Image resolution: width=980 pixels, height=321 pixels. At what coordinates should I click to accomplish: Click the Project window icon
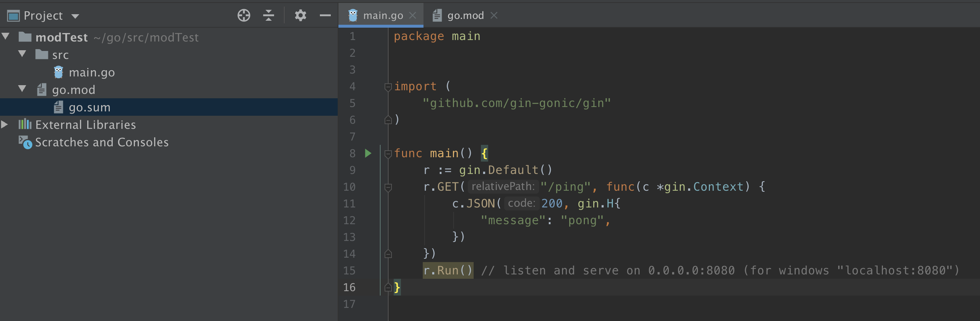pos(13,16)
